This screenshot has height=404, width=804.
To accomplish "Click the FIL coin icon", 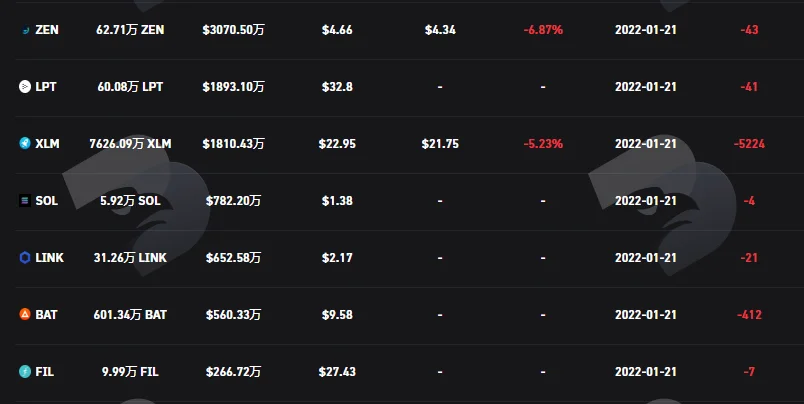I will point(25,371).
